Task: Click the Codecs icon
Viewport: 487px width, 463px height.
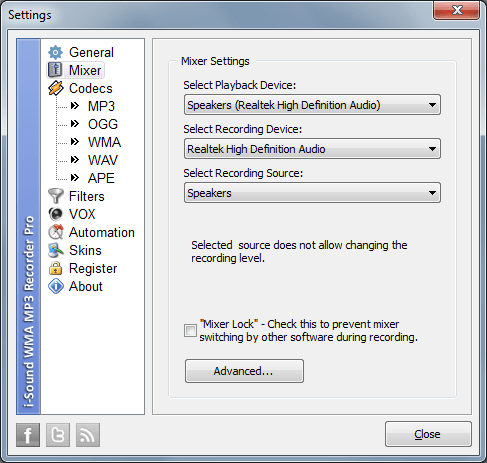Action: [x=55, y=88]
